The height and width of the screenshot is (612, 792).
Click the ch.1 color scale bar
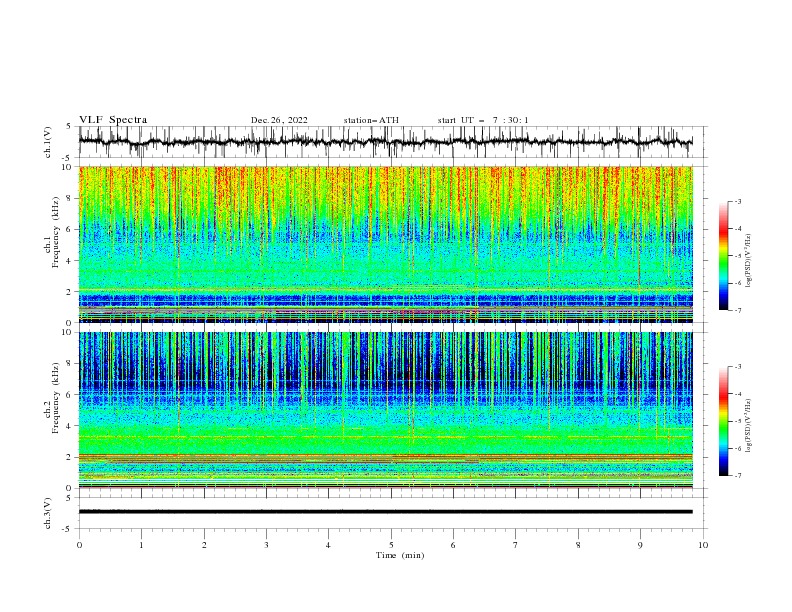coord(724,256)
